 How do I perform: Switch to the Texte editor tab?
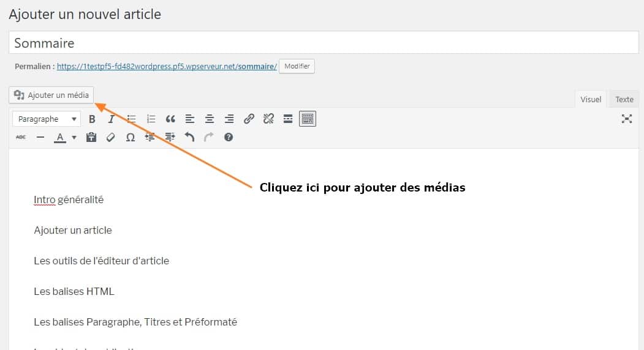(624, 99)
